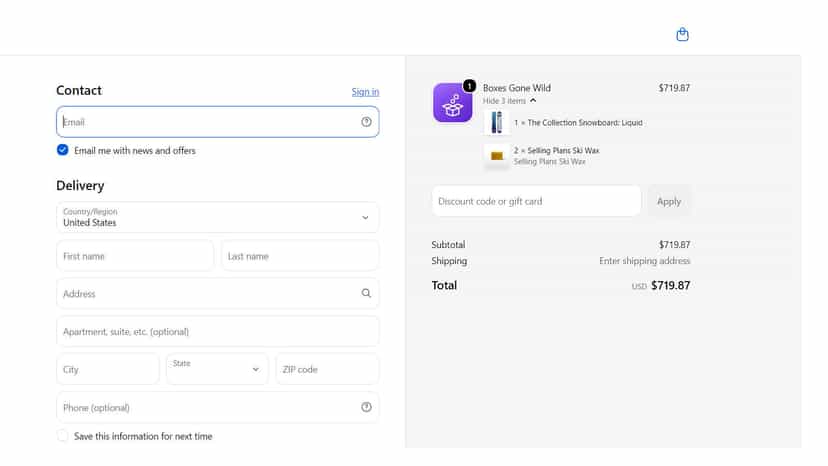Uncheck Email me with news and offers
Viewport: 828px width, 466px height.
(x=62, y=150)
